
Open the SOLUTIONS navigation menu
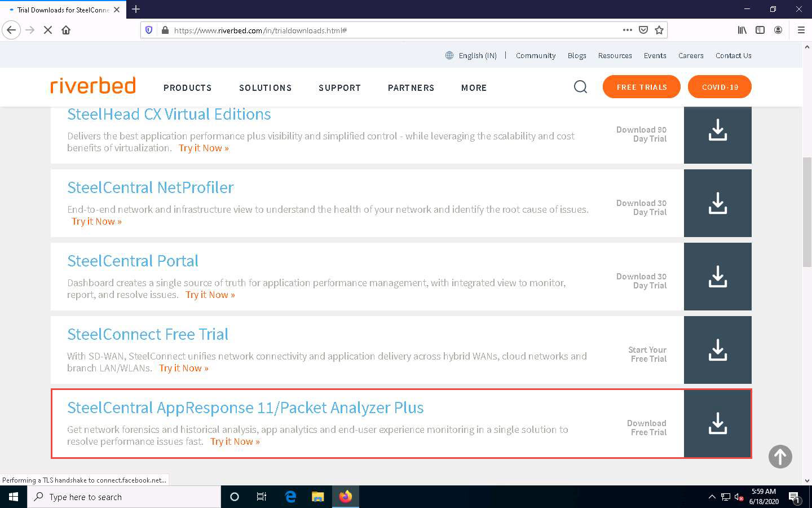pos(266,87)
